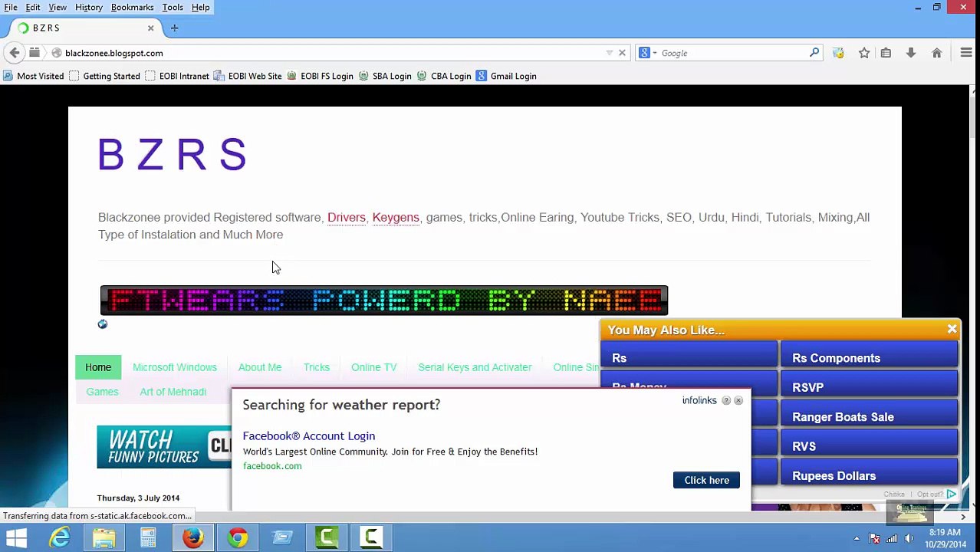Open the Camtasia recorder taskbar icon
The height and width of the screenshot is (552, 980).
click(372, 537)
